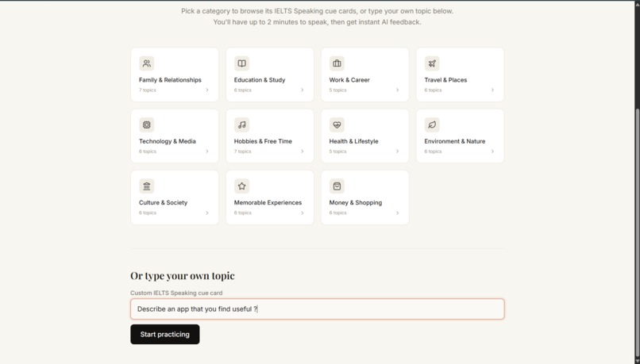This screenshot has width=640, height=364.
Task: Click the Memorable Experiences star icon
Action: tap(241, 186)
